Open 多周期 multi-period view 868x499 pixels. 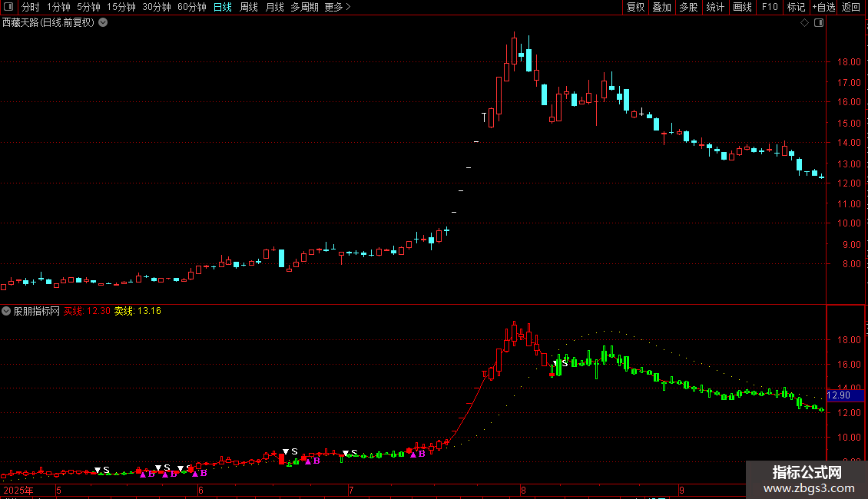pyautogui.click(x=304, y=7)
